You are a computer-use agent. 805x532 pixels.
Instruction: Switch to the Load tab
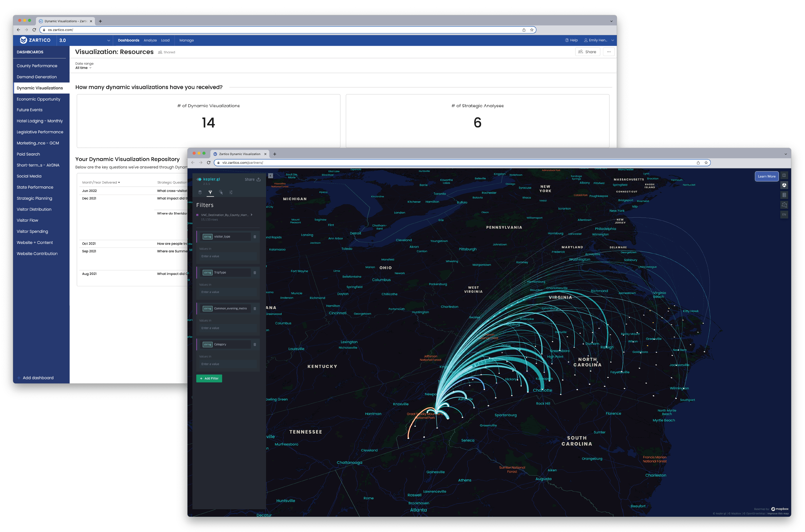(165, 40)
